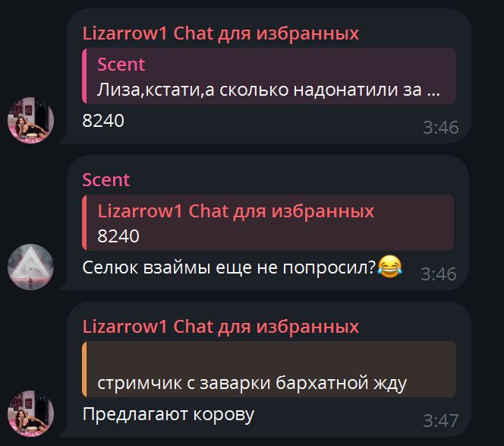Click the 8240 message text
The height and width of the screenshot is (446, 504).
coord(103,121)
